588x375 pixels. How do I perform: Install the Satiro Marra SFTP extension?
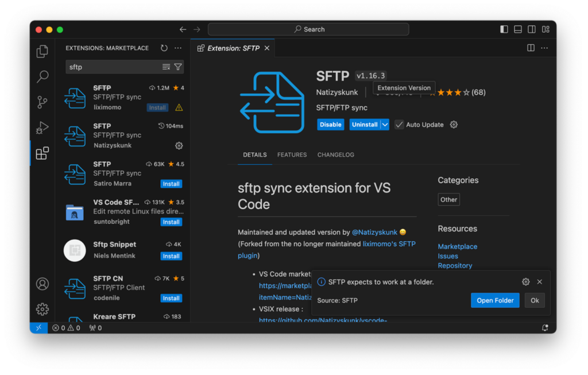(x=171, y=184)
